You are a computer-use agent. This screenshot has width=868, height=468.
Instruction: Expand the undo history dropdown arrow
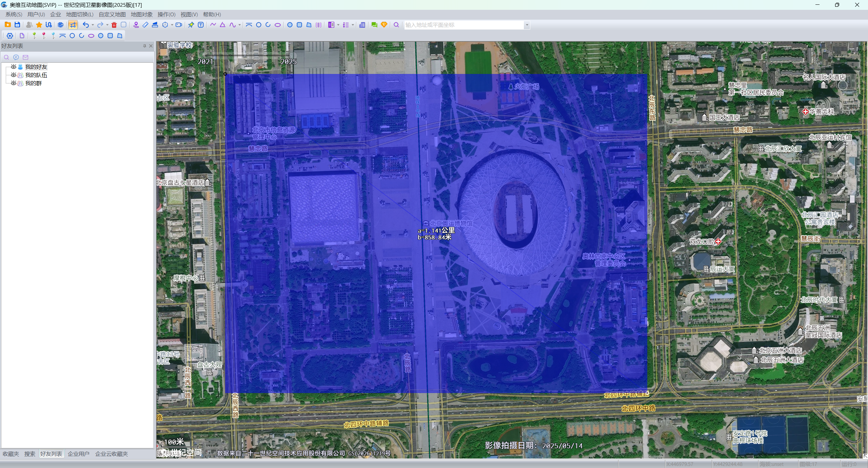(93, 25)
